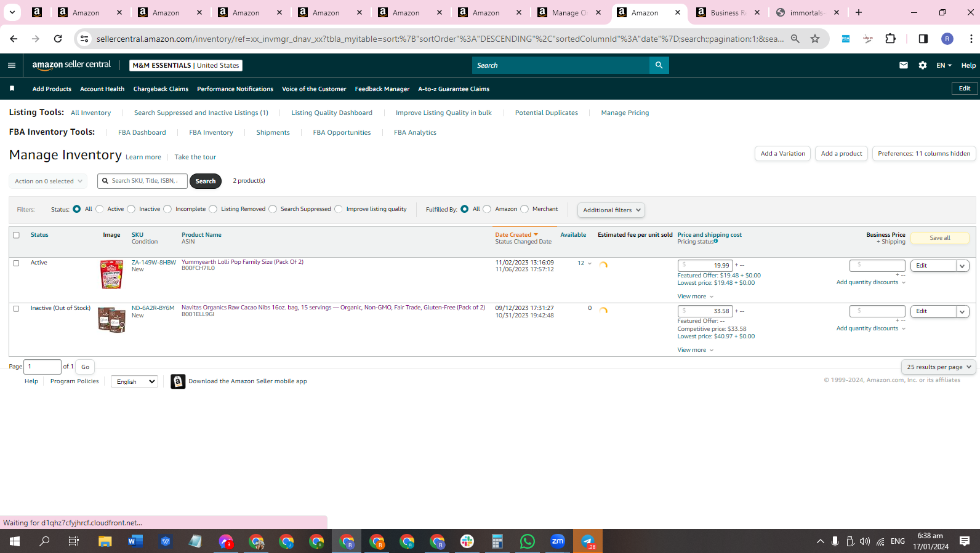
Task: Select the Listing Removed radio button
Action: 213,209
